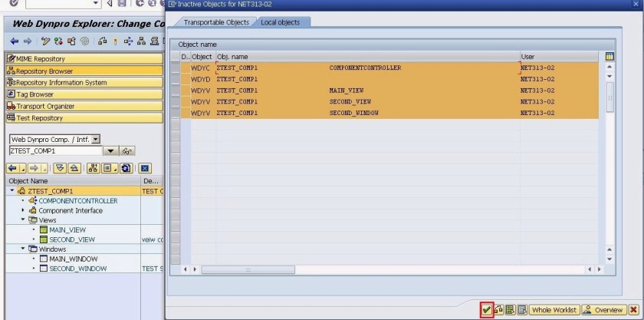The width and height of the screenshot is (644, 320).
Task: Open the table layout settings icon above the User column
Action: coord(609,57)
